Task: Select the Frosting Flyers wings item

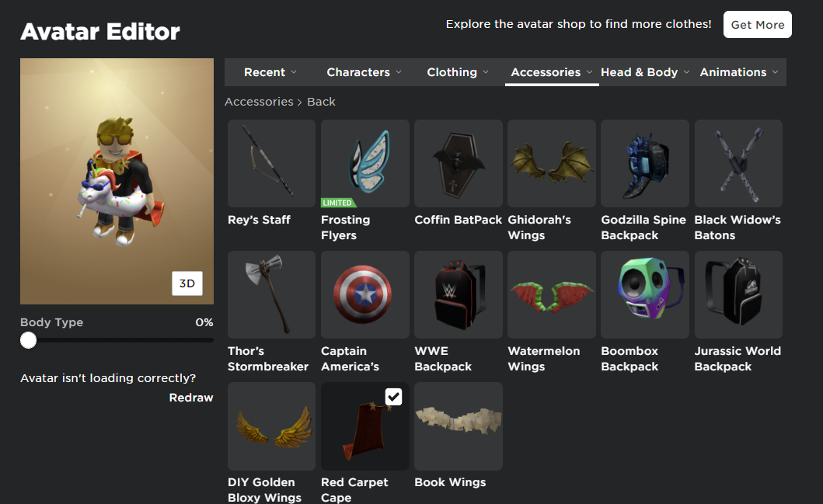Action: (x=364, y=163)
